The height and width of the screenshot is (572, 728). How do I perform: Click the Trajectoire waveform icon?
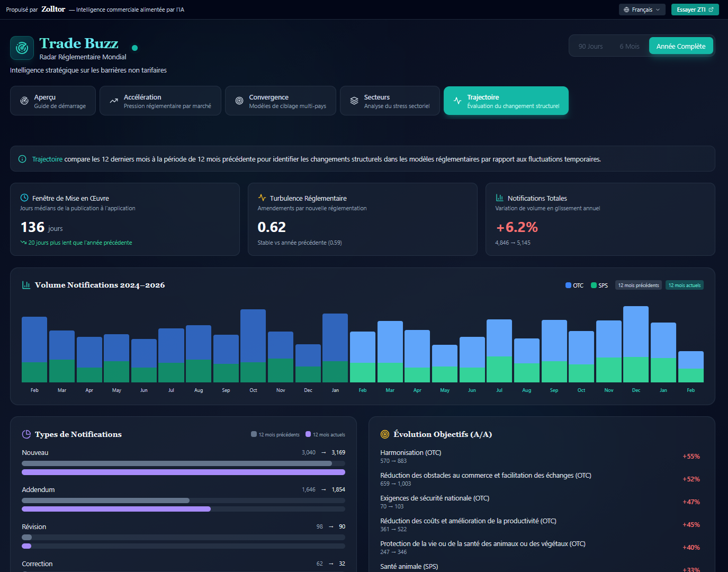pos(456,101)
